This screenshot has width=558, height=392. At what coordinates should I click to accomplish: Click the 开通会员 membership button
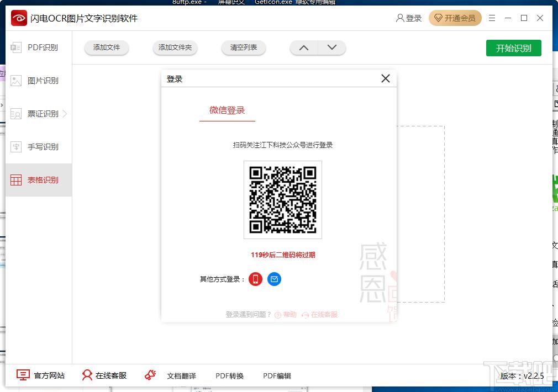coord(455,18)
